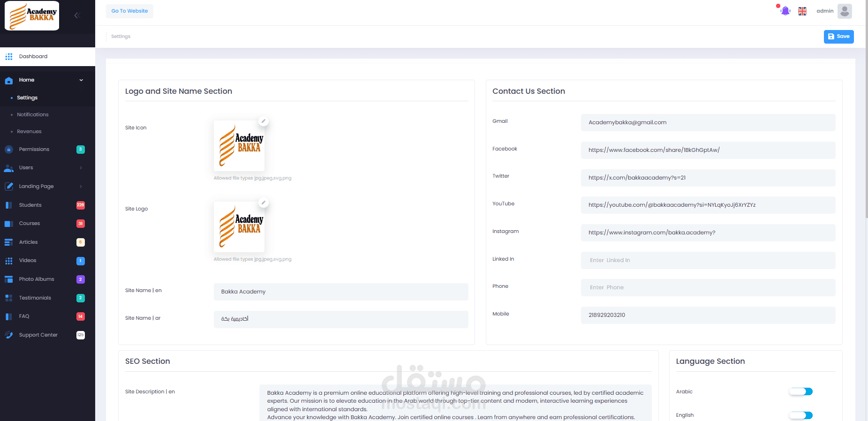The height and width of the screenshot is (421, 868).
Task: Switch language via the UK flag icon
Action: point(802,11)
